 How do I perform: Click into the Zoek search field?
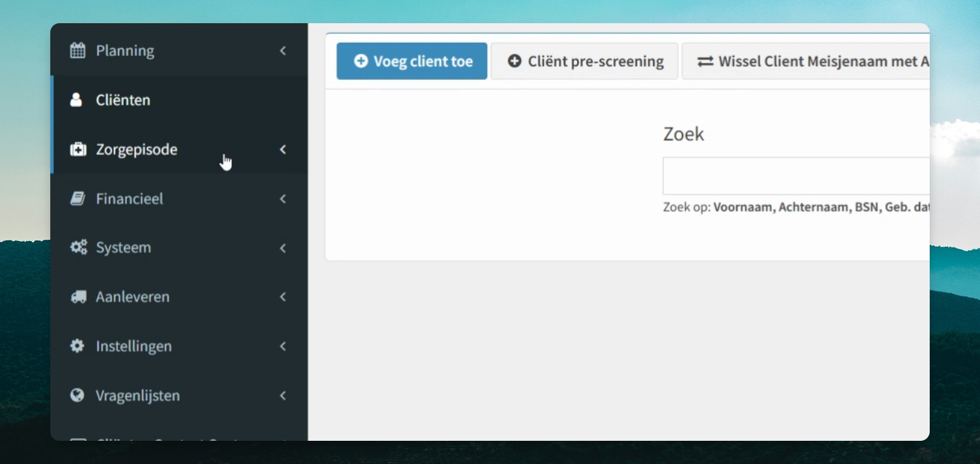(x=796, y=176)
